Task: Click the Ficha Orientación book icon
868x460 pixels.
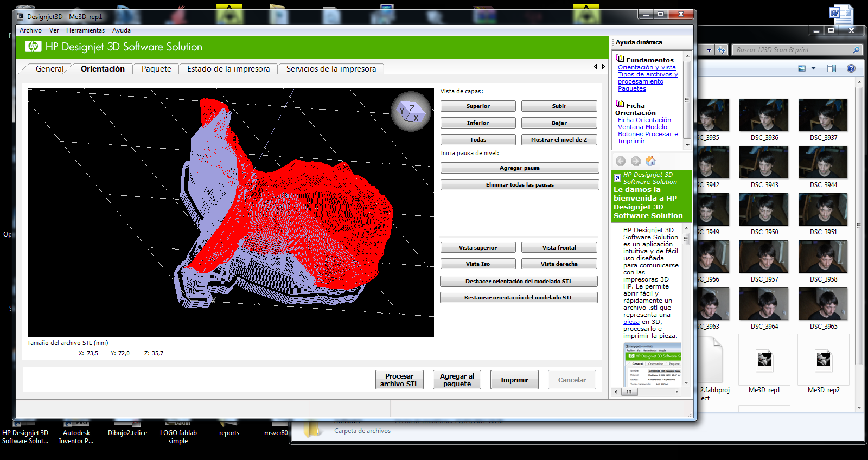Action: click(620, 104)
